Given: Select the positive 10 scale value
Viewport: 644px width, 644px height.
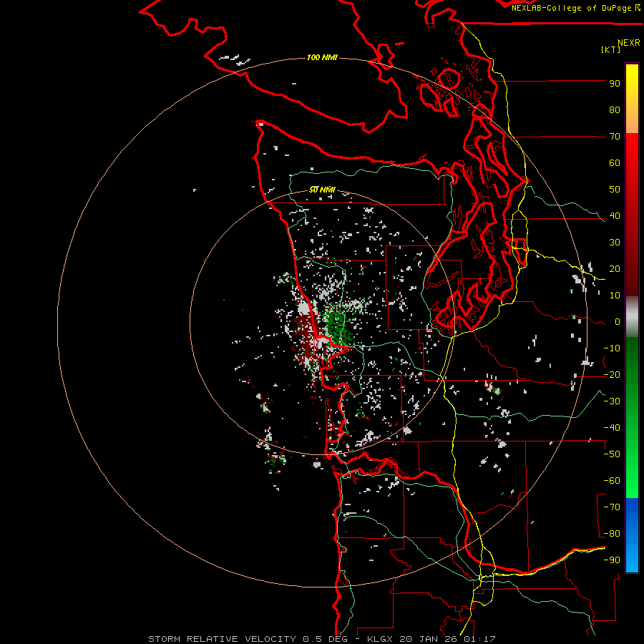Looking at the screenshot, I should coord(615,296).
